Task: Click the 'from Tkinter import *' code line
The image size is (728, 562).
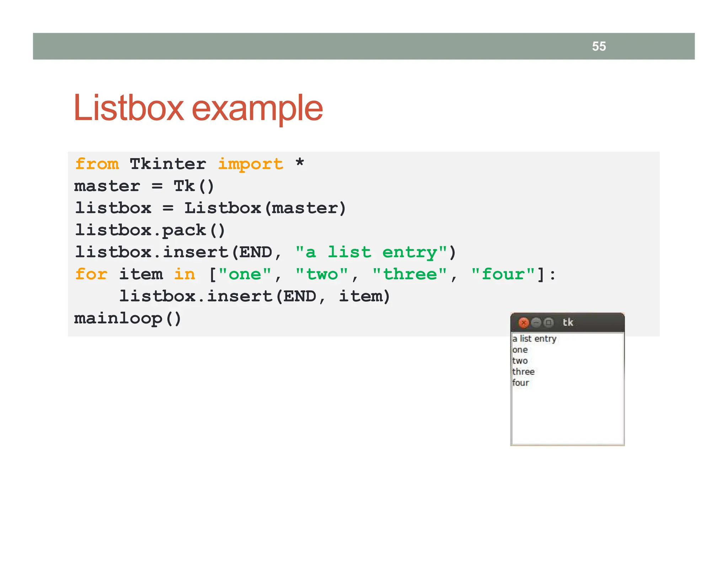Action: pos(189,164)
